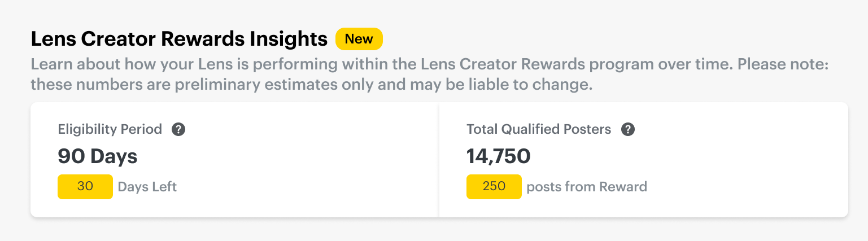Click the posts from Reward text

587,187
